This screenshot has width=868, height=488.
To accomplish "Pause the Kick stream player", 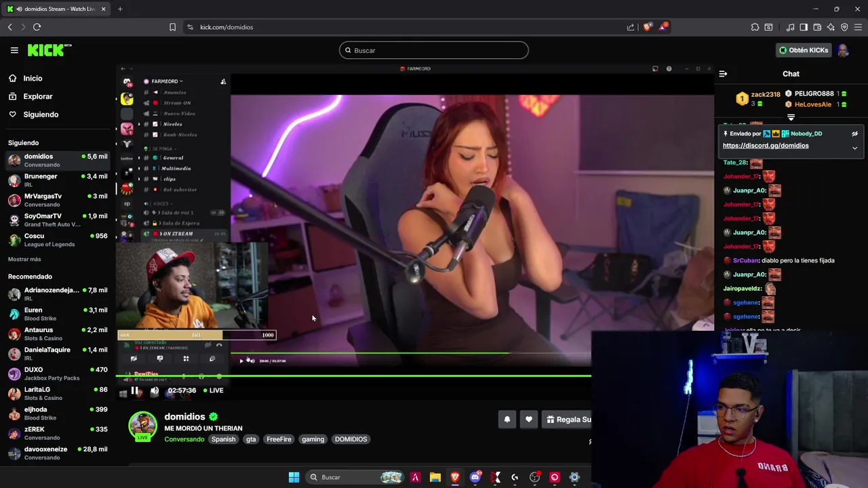I will point(135,390).
